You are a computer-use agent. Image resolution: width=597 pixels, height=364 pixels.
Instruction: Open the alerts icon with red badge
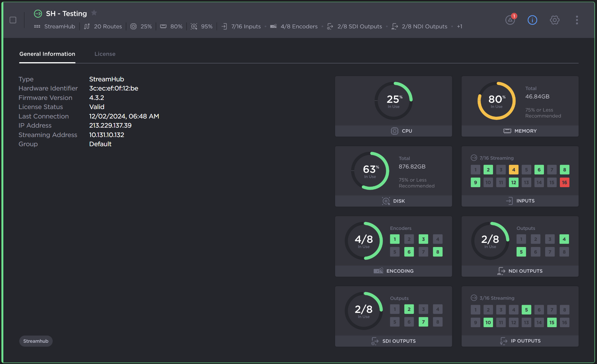point(510,20)
